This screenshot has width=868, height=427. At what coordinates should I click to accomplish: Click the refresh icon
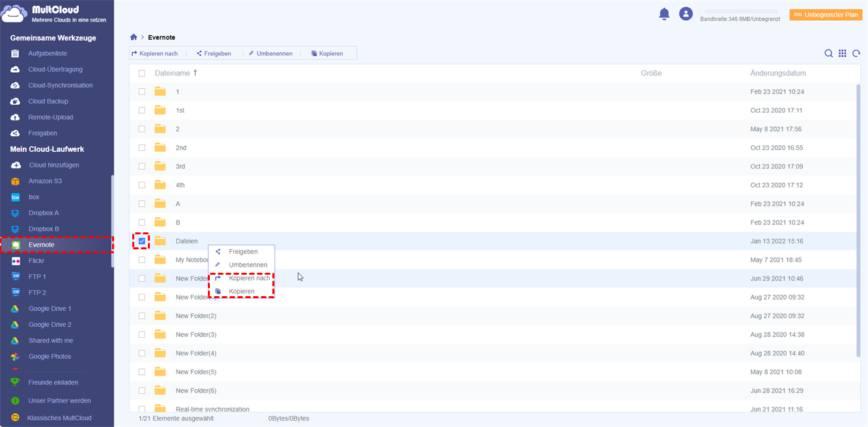pos(856,53)
